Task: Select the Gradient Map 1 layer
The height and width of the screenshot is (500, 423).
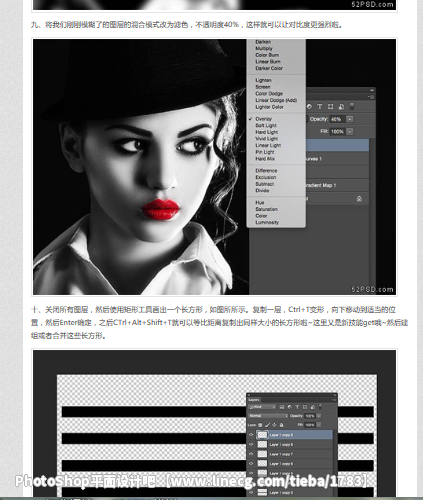Action: [x=337, y=185]
